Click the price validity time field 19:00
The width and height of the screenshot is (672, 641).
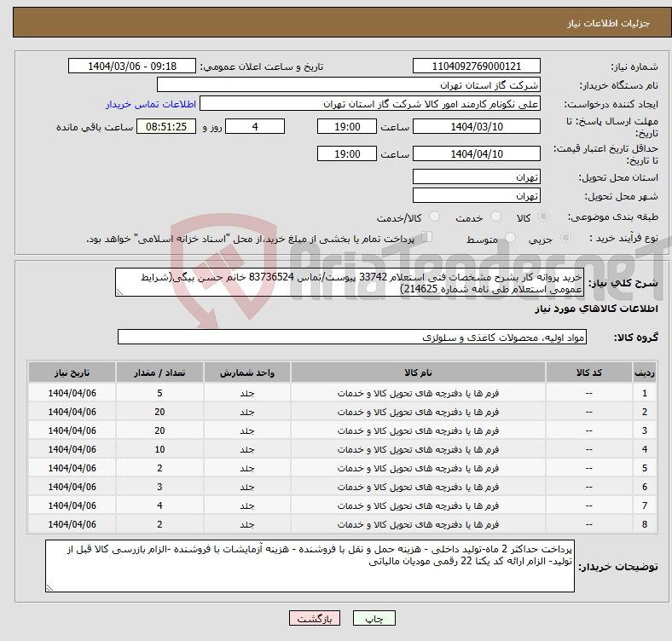347,153
